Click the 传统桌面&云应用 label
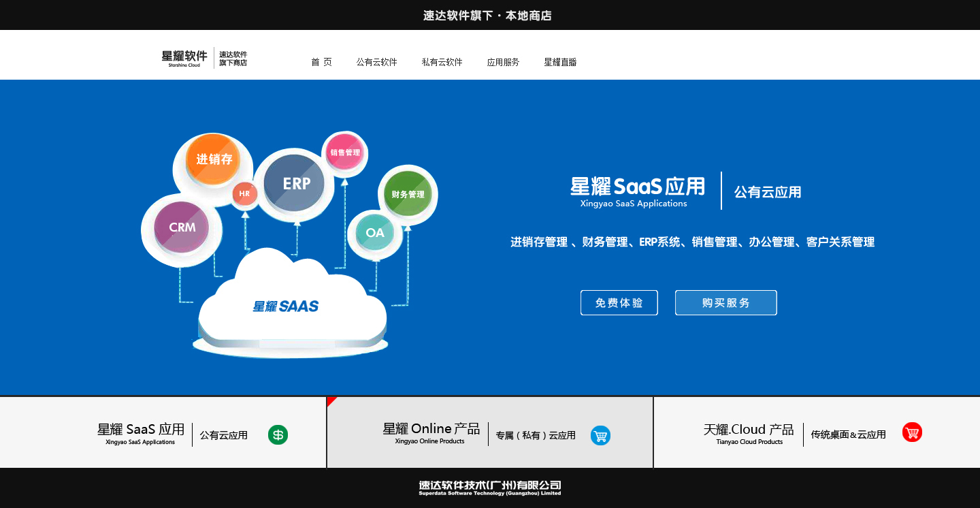This screenshot has height=508, width=980. [x=848, y=434]
